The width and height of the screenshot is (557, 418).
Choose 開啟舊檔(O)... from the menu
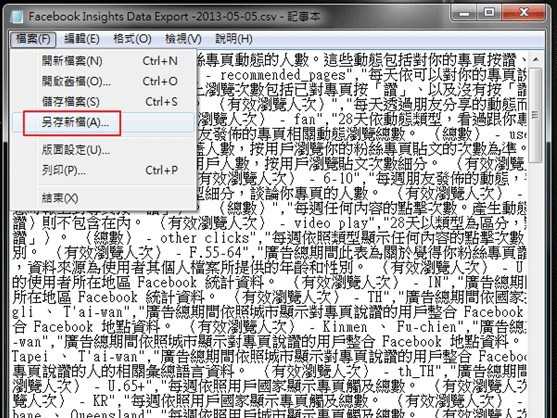[x=104, y=81]
